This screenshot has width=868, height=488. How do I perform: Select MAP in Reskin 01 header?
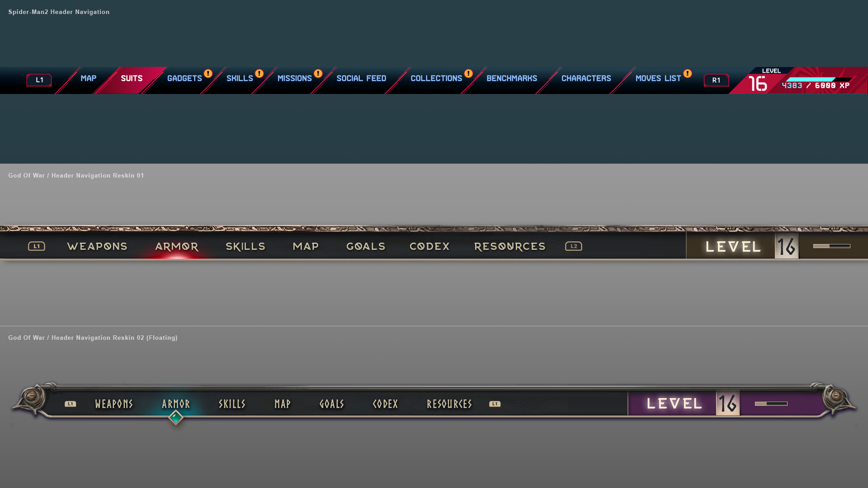point(306,247)
